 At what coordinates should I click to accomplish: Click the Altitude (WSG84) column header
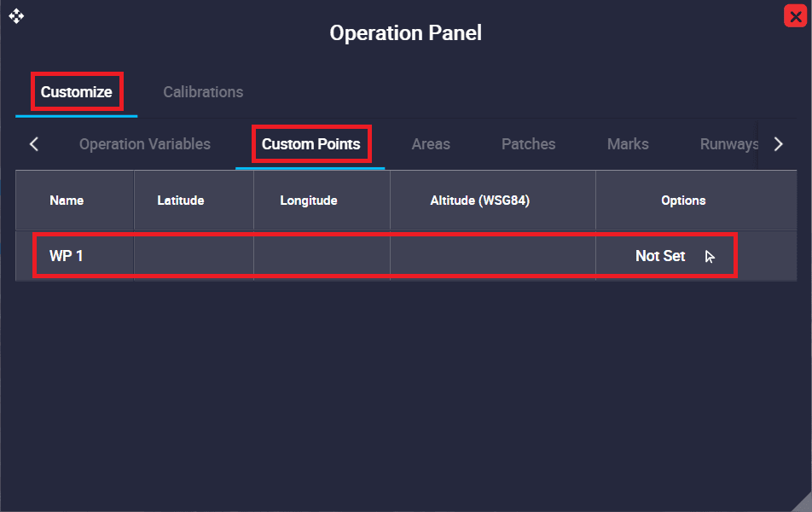tap(480, 201)
